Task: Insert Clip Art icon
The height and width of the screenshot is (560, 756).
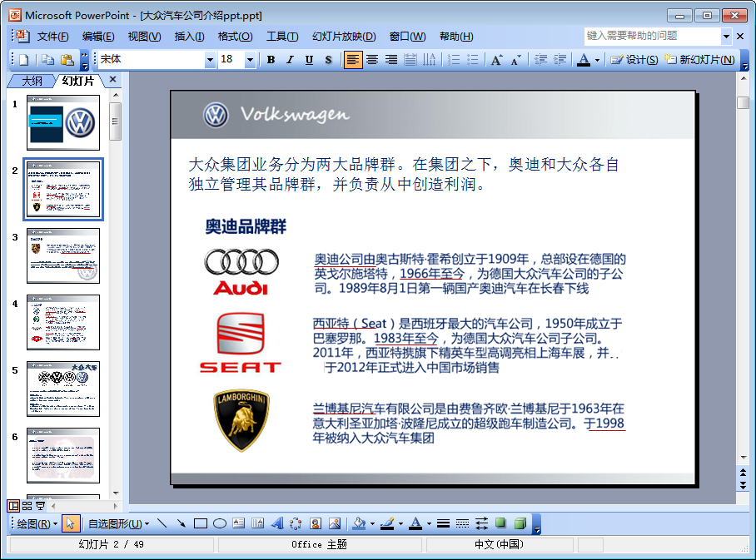Action: (x=316, y=523)
